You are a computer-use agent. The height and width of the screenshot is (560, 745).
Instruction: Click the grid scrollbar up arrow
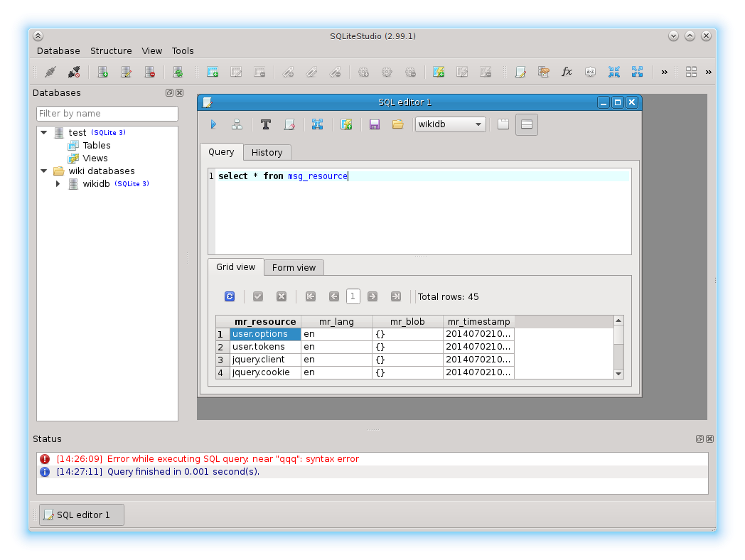[x=618, y=321]
